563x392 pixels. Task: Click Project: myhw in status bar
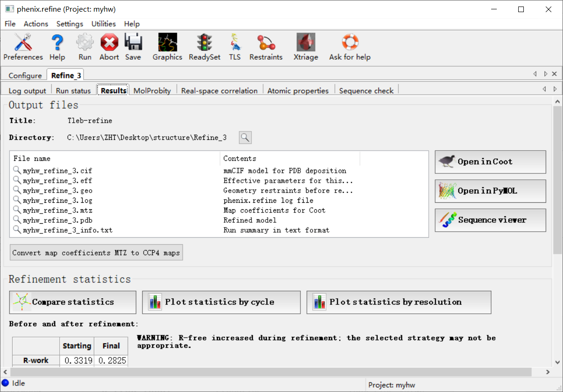(391, 385)
